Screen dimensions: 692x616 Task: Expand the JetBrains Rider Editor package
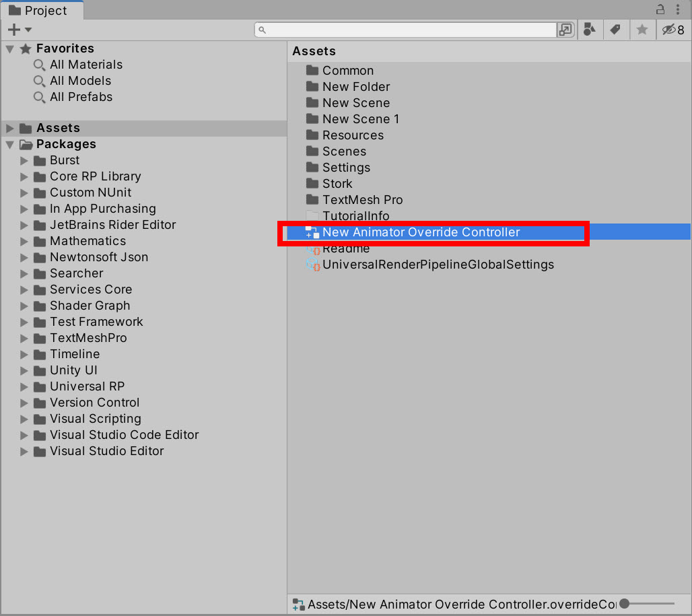click(x=24, y=225)
